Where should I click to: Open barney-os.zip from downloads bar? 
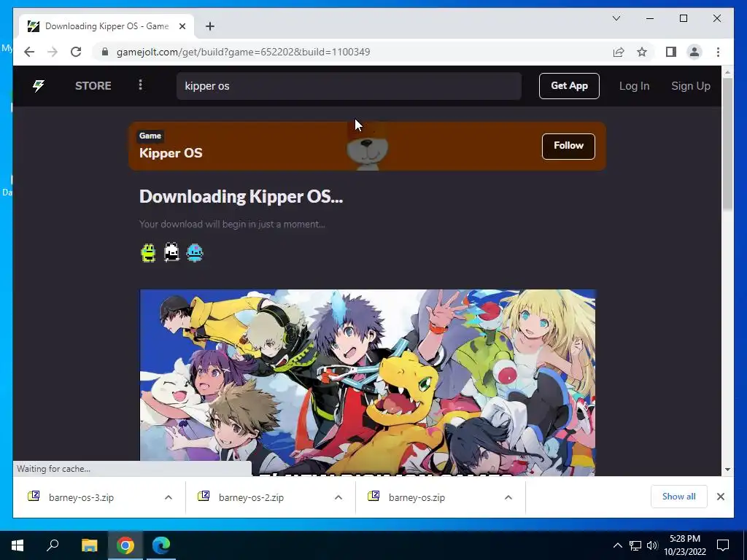coord(417,497)
